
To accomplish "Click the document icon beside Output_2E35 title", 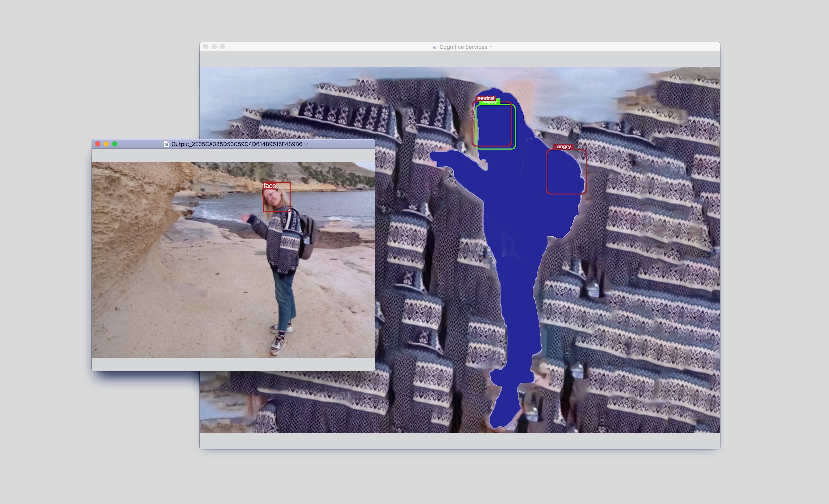I will (166, 144).
